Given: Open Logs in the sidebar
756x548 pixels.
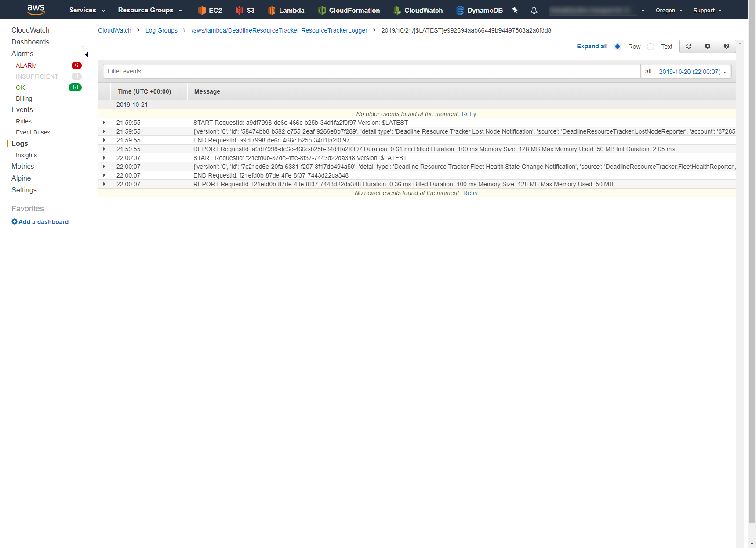Looking at the screenshot, I should click(x=20, y=143).
